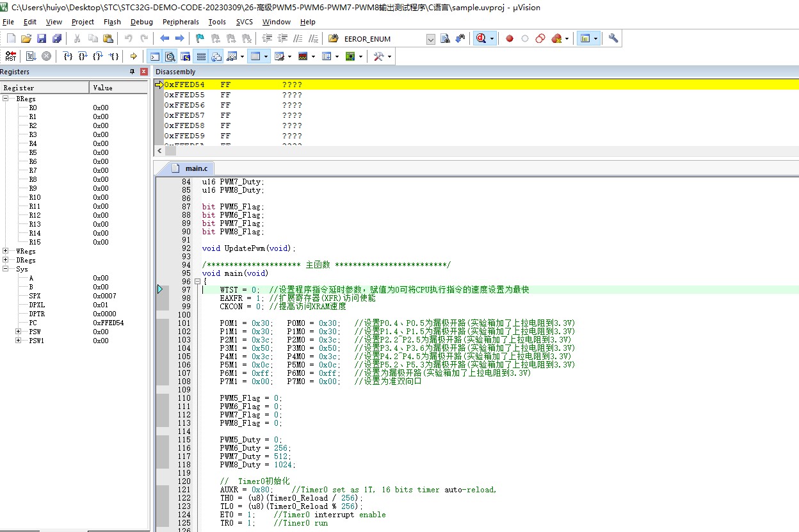Open the configuration wrench icon
This screenshot has height=532, width=799.
pos(613,38)
